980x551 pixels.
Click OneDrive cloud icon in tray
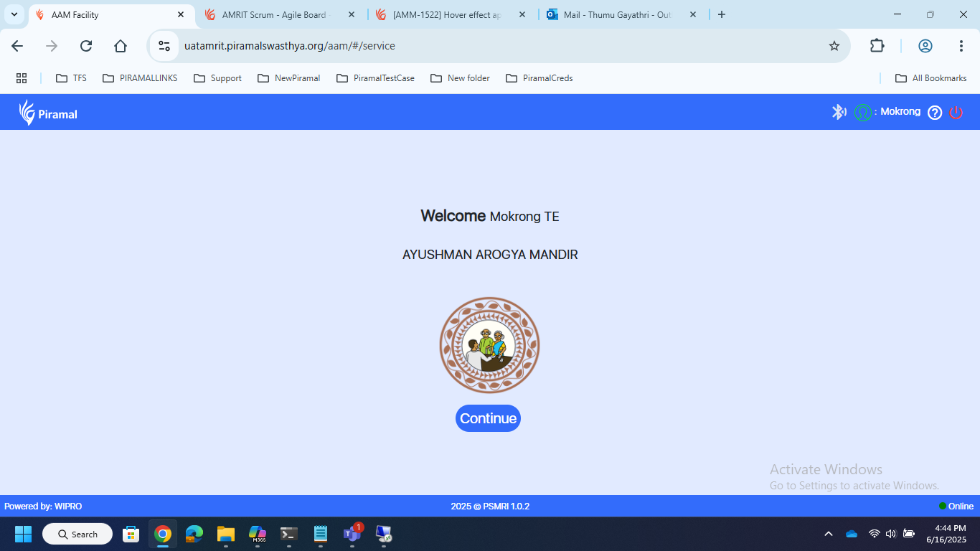(852, 534)
